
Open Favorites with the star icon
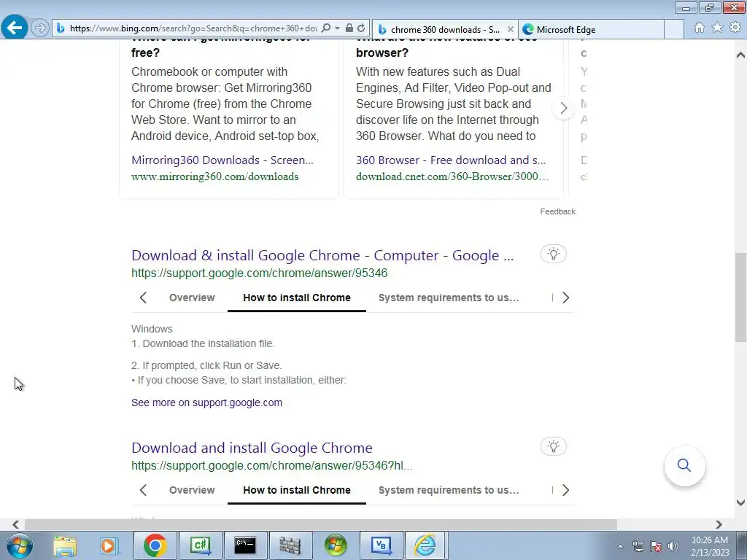(x=717, y=28)
